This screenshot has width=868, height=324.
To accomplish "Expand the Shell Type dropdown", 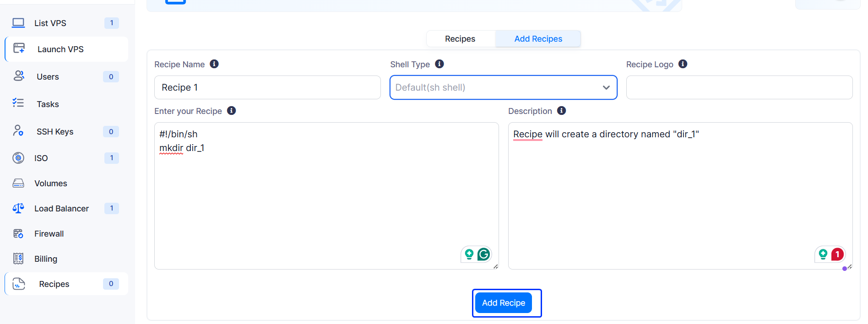I will point(503,87).
